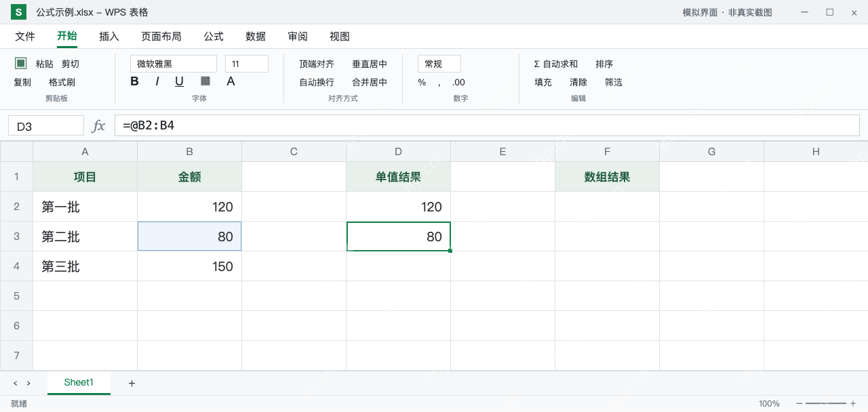This screenshot has height=412, width=868.
Task: Add a new sheet with plus
Action: [132, 384]
